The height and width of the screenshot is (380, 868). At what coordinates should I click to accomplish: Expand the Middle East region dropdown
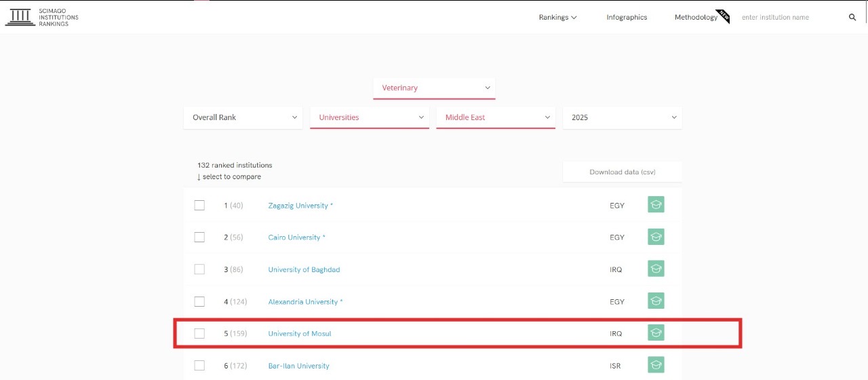[x=495, y=117]
